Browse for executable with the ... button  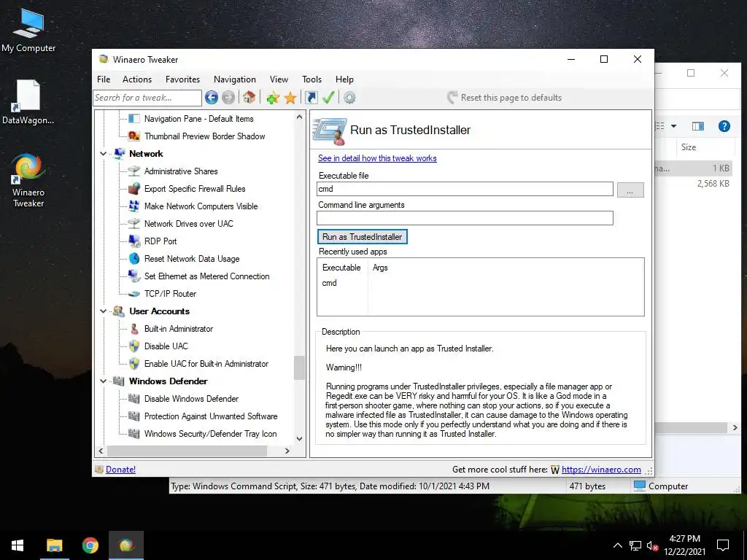630,190
